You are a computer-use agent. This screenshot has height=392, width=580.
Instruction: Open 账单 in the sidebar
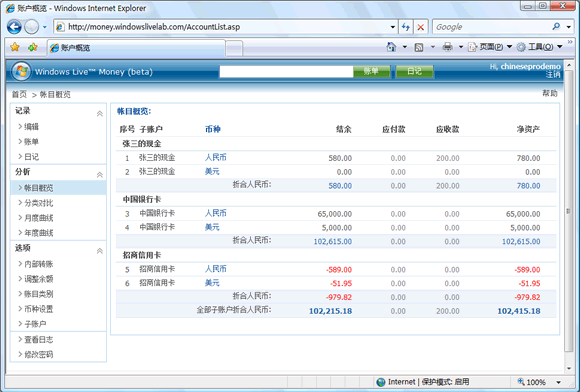tap(31, 142)
